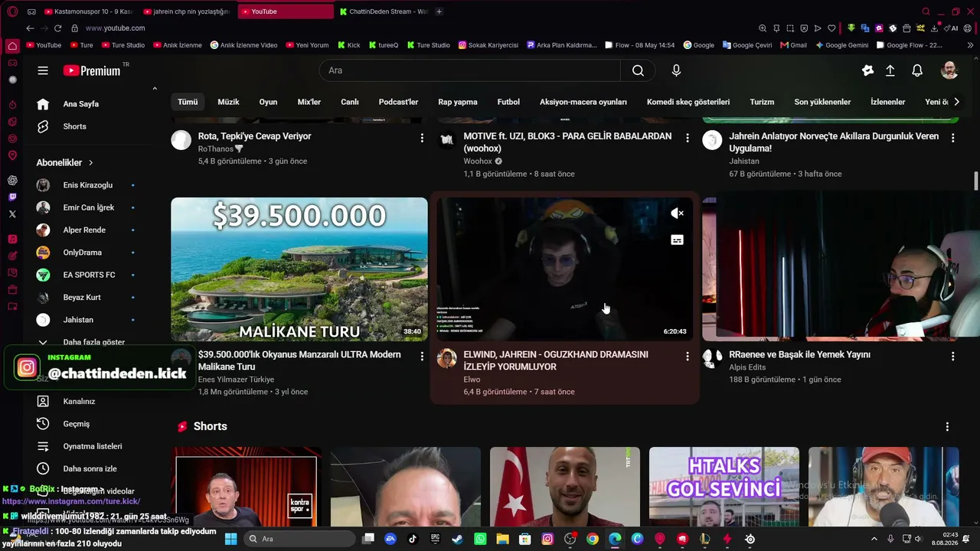This screenshot has height=551, width=980.
Task: Switch to the ChattinDeden Stream browser tab
Action: [x=384, y=11]
